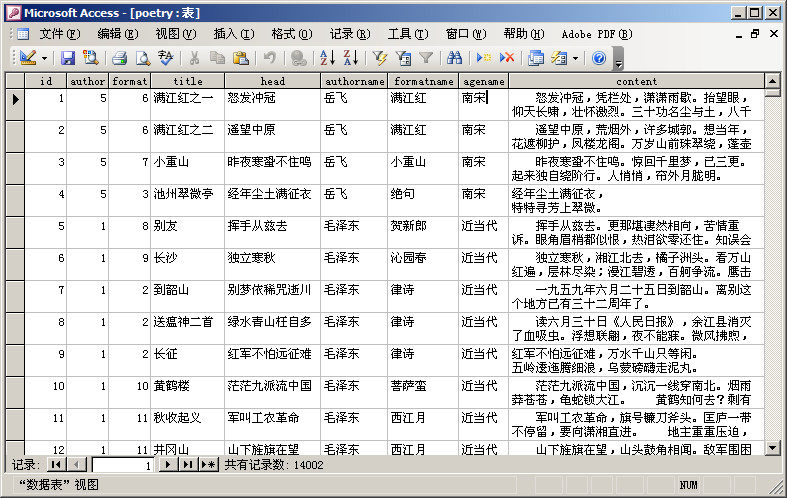Open the 视图(V) menu
Viewport: 787px width, 498px height.
coord(176,34)
